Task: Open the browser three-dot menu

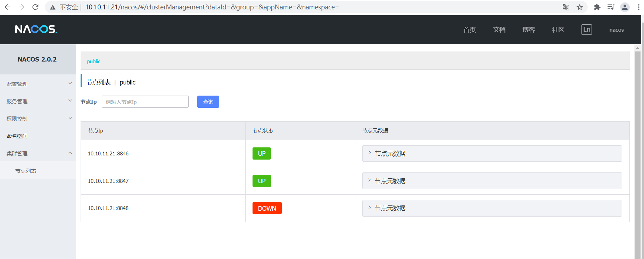Action: 638,7
